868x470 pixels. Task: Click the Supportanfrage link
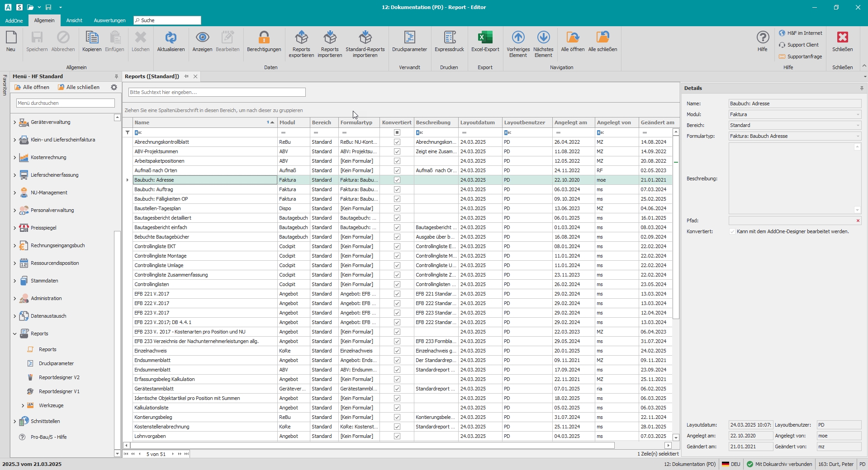804,56
